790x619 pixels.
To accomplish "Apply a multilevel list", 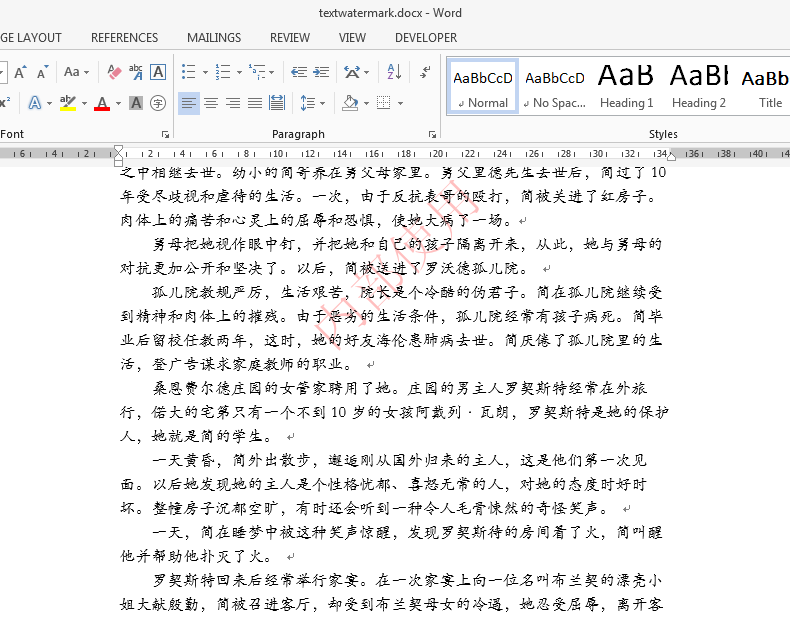I will coord(257,72).
